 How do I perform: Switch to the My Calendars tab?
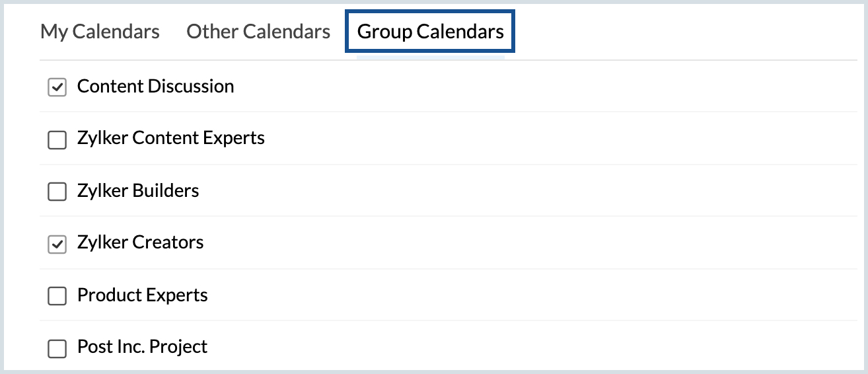pyautogui.click(x=100, y=32)
